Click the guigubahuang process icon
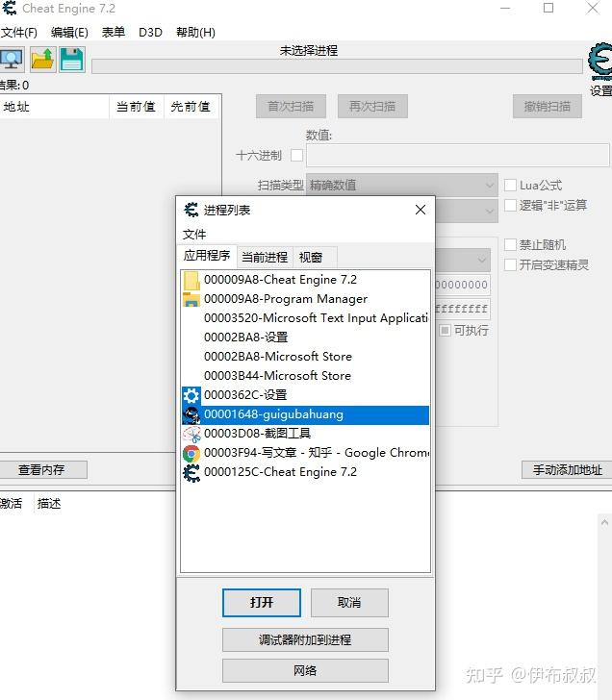This screenshot has height=700, width=612. coord(191,414)
